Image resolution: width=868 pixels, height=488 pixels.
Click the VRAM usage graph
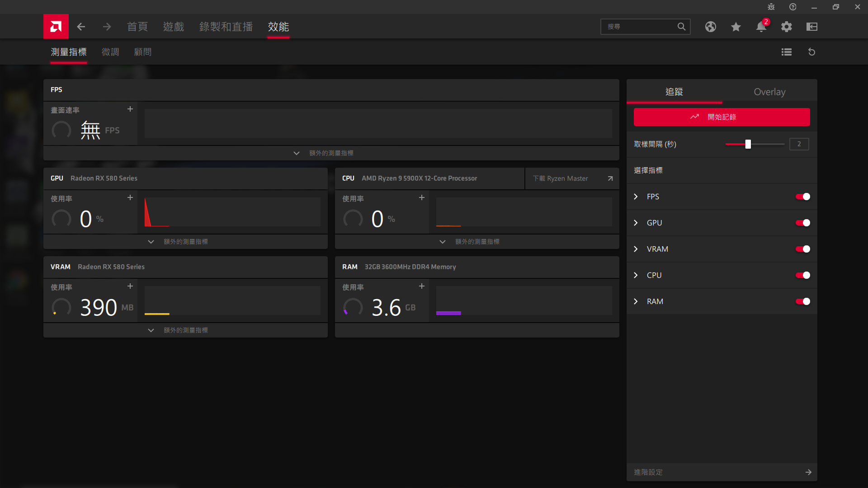[x=232, y=300]
